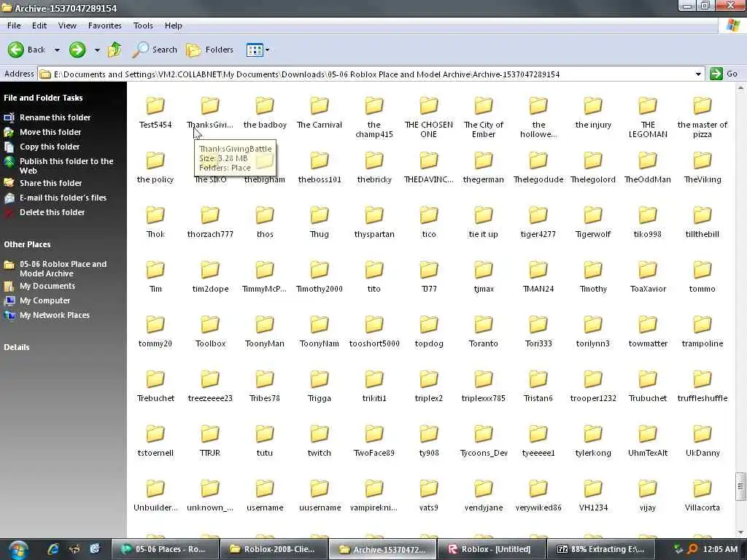
Task: Select the UkDanny folder icon
Action: [x=703, y=435]
